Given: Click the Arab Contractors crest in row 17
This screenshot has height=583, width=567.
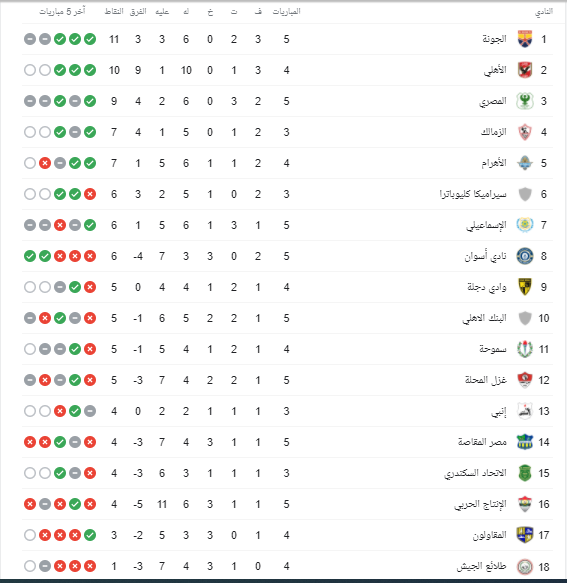Looking at the screenshot, I should (x=525, y=535).
